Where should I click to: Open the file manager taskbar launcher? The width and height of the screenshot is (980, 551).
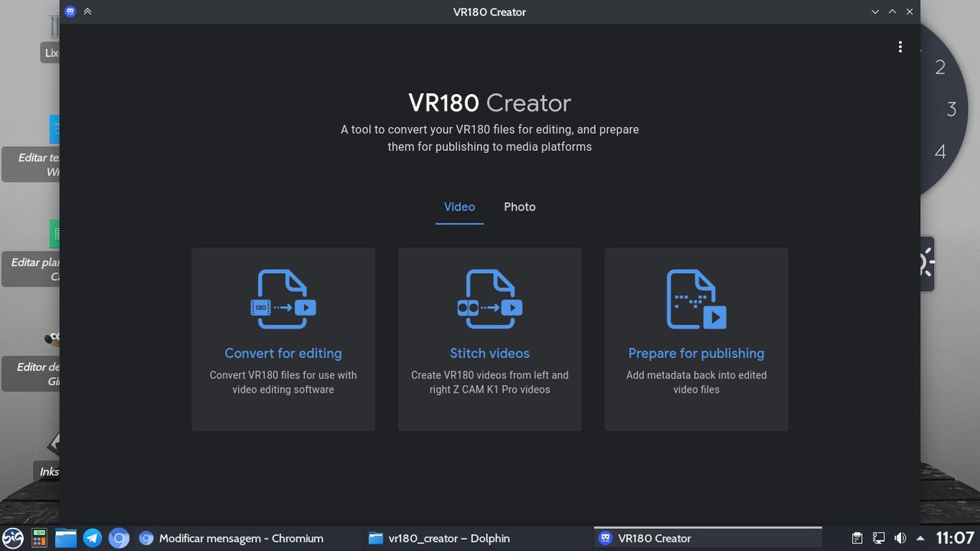coord(66,538)
